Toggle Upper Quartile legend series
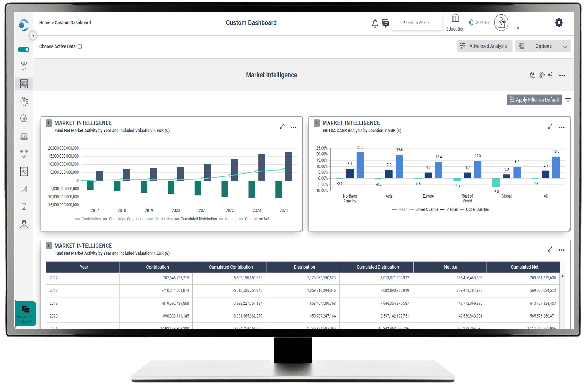588x385 pixels. click(x=474, y=209)
